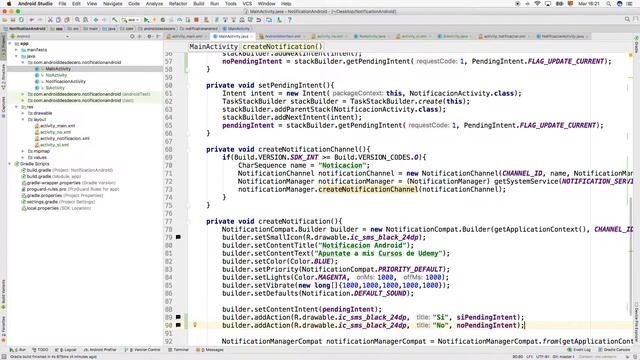Image resolution: width=640 pixels, height=360 pixels.
Task: Click the Search Everywhere magnifier at top right
Action: click(627, 20)
